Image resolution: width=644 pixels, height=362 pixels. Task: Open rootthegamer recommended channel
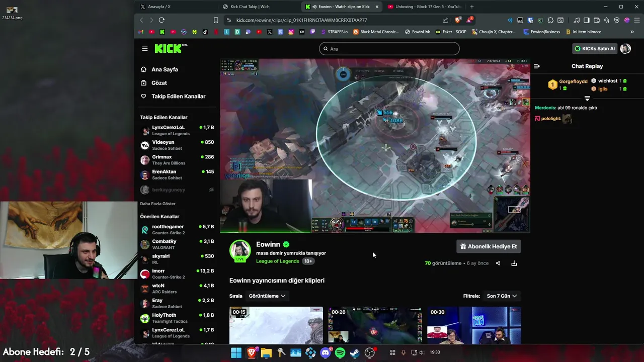(x=177, y=230)
